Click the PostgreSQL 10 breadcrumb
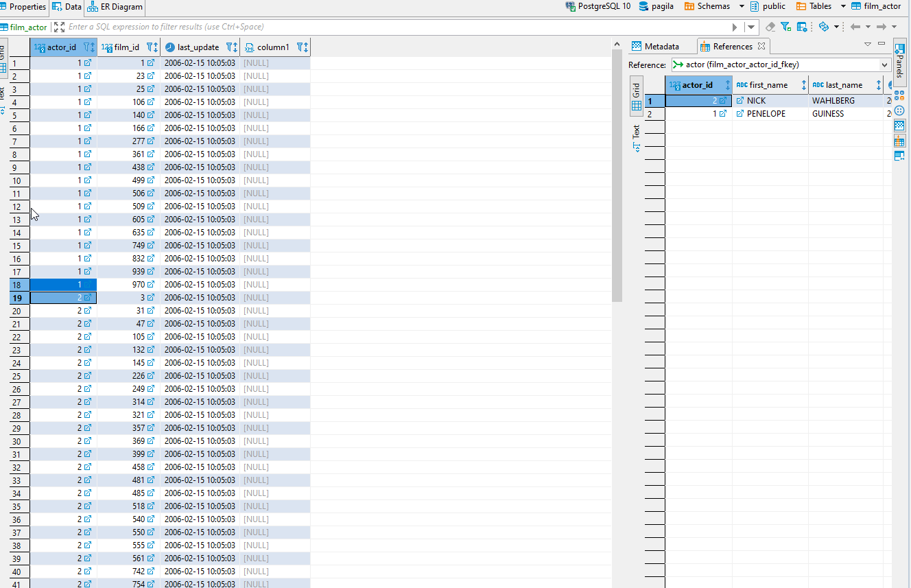This screenshot has width=911, height=588. click(x=598, y=6)
